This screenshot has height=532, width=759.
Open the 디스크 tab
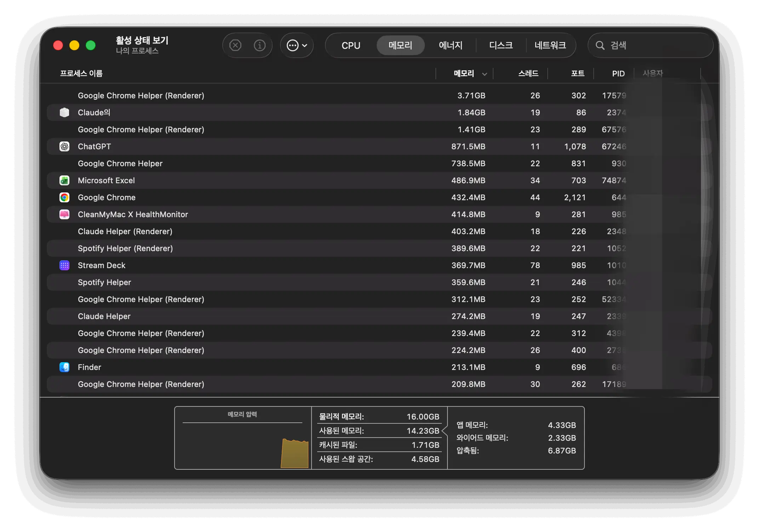tap(501, 45)
